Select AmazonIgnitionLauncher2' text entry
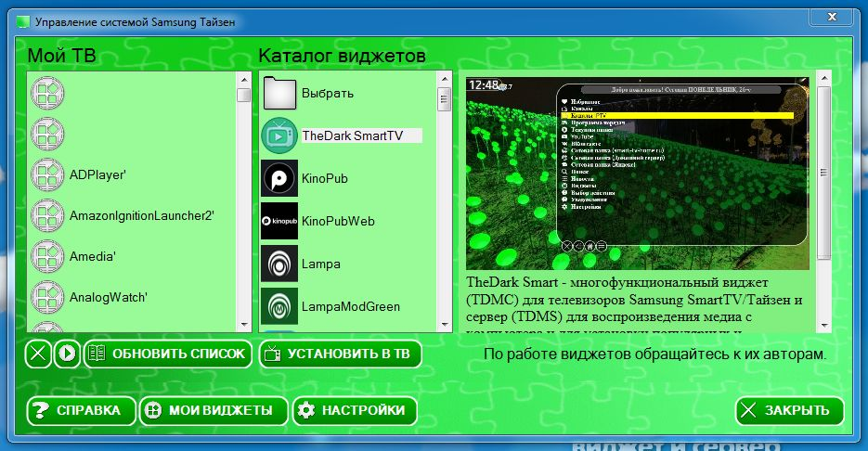Image resolution: width=868 pixels, height=451 pixels. [x=142, y=216]
